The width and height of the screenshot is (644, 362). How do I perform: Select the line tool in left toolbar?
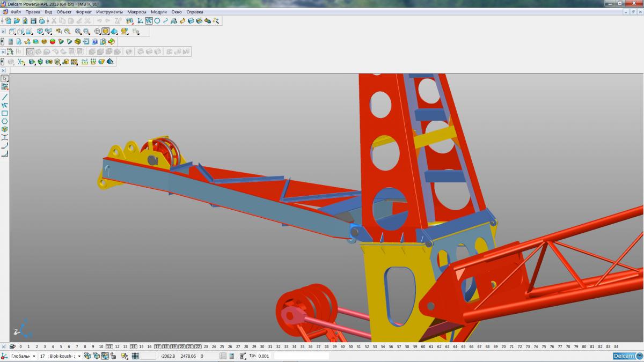5,97
